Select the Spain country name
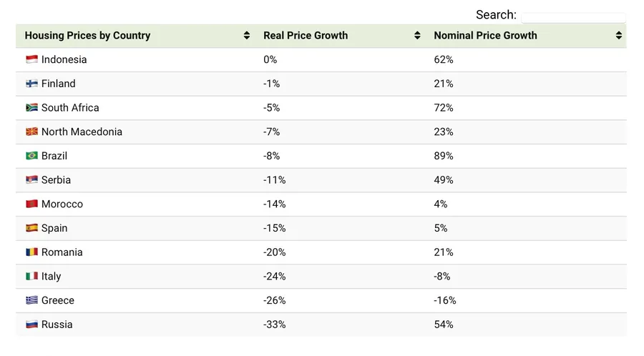644x356 pixels. [x=54, y=228]
